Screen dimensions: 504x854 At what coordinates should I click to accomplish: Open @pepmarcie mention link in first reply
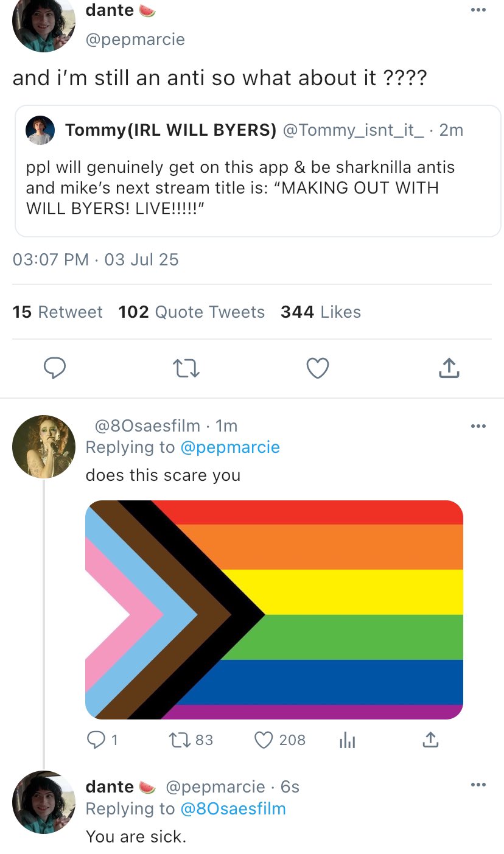point(230,447)
